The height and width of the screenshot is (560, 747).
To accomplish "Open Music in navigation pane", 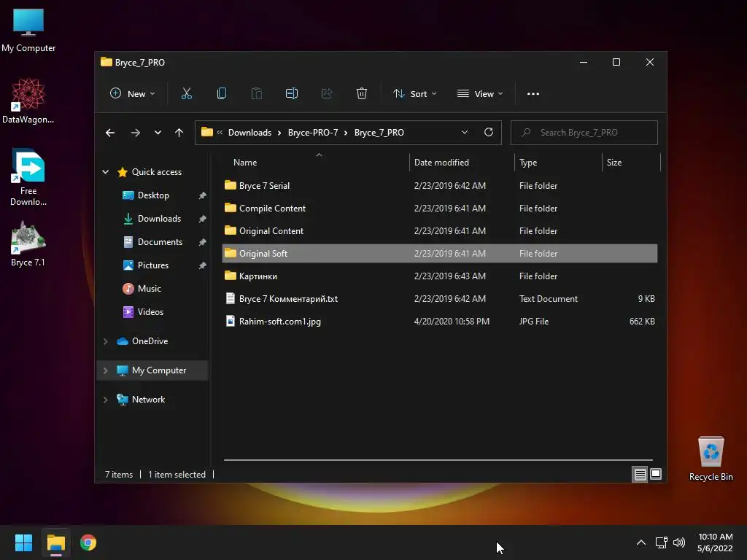I will 149,289.
